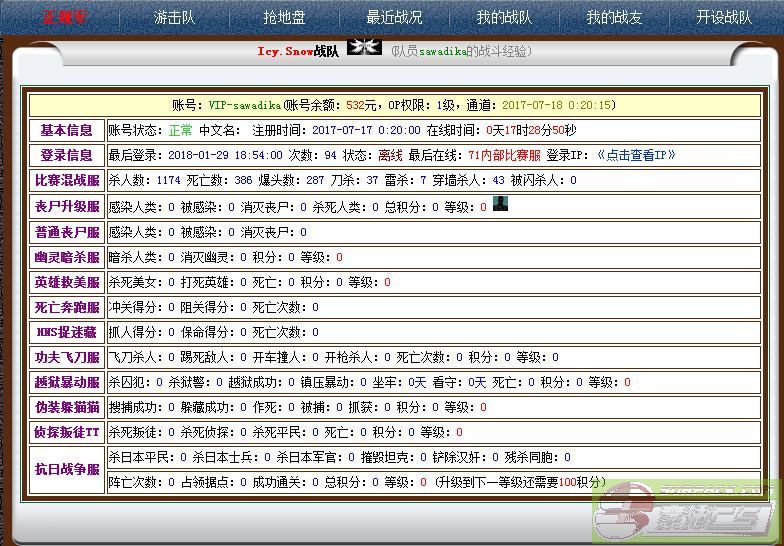Click the 抗日战争服 row label
Screen dimensions: 784x546
coord(67,469)
